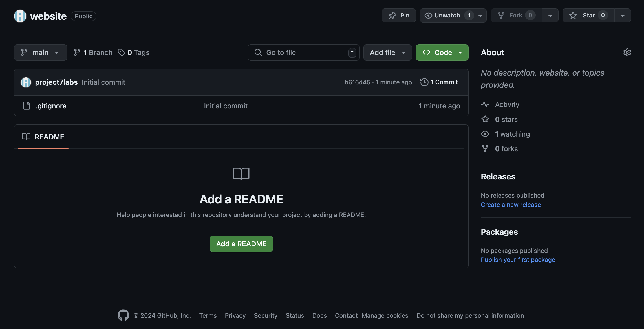Open the Terms footer link
Image resolution: width=644 pixels, height=329 pixels.
coord(208,315)
